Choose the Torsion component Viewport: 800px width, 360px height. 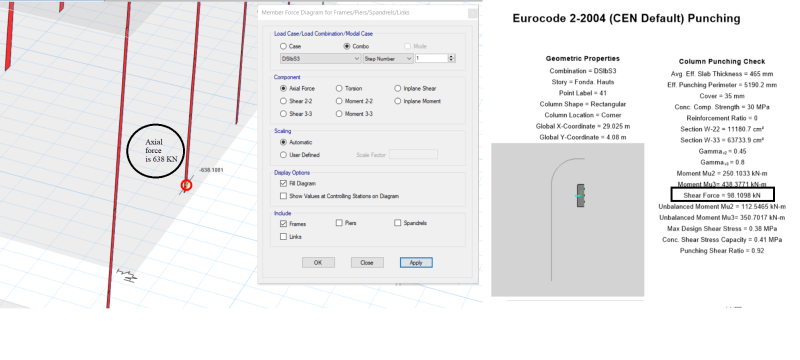point(339,89)
